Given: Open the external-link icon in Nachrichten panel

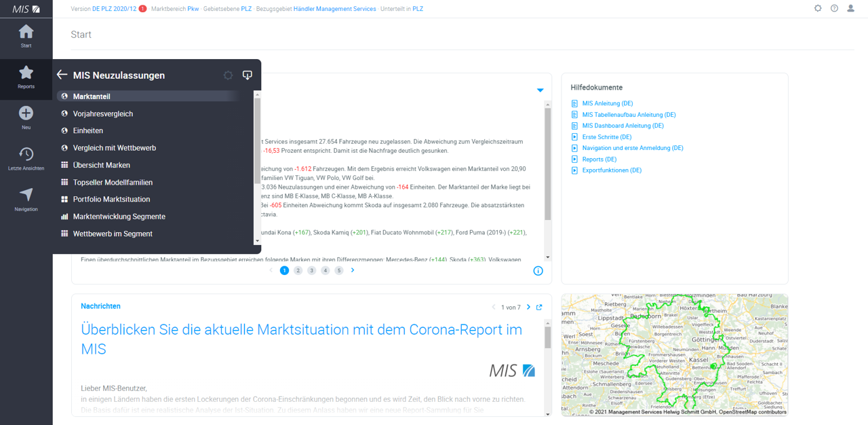Looking at the screenshot, I should coord(540,307).
